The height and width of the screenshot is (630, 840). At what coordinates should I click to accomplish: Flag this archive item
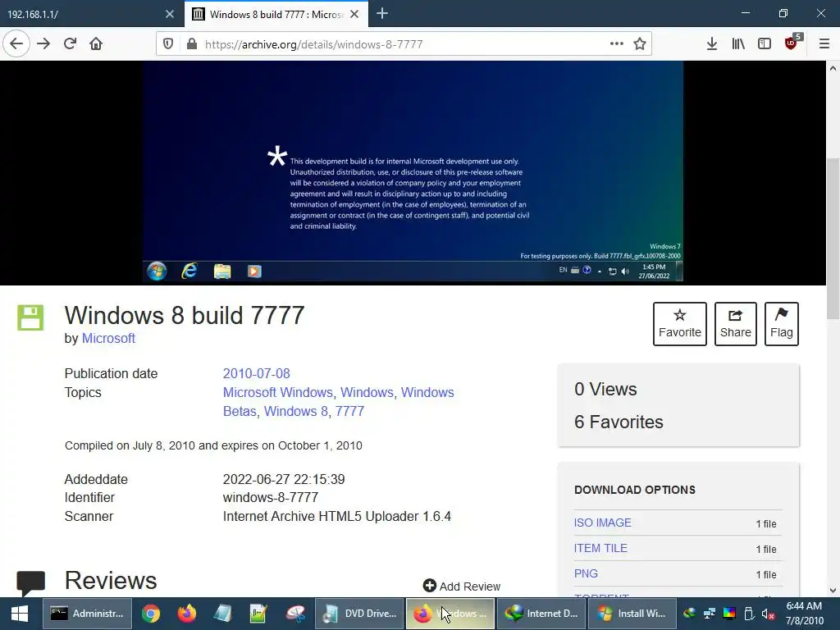(782, 324)
